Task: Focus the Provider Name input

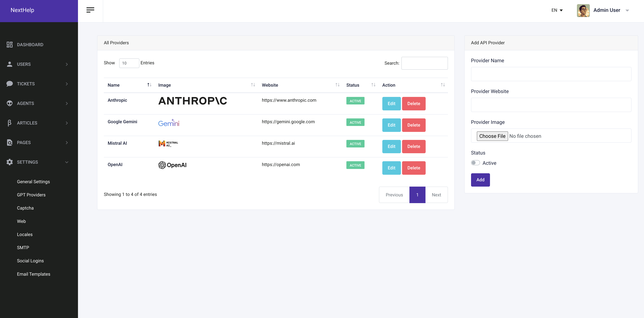Action: pos(551,74)
